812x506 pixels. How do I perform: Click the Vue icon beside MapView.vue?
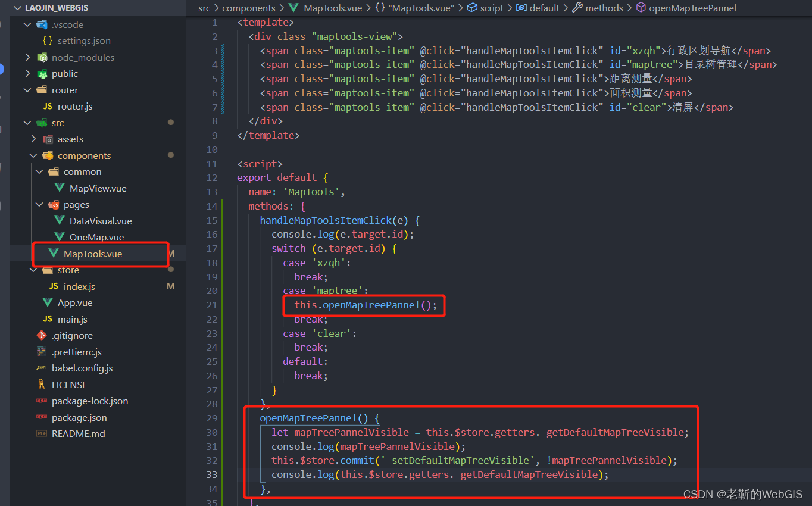pos(60,188)
